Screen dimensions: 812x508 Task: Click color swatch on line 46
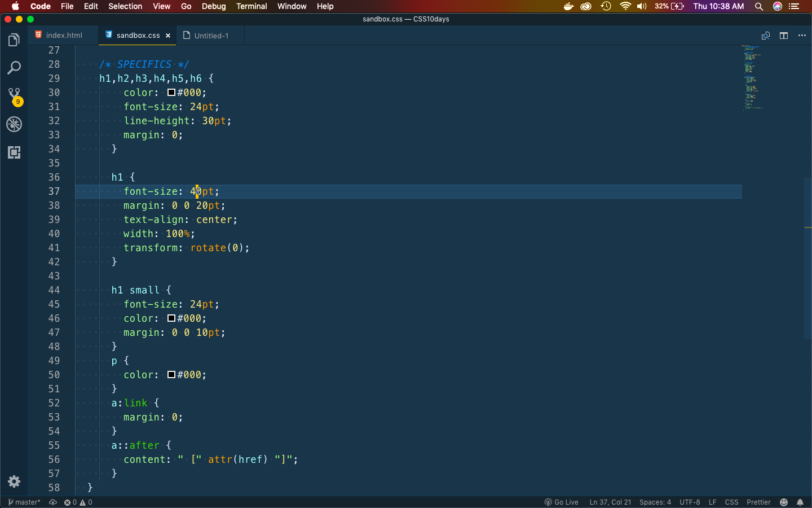point(171,318)
